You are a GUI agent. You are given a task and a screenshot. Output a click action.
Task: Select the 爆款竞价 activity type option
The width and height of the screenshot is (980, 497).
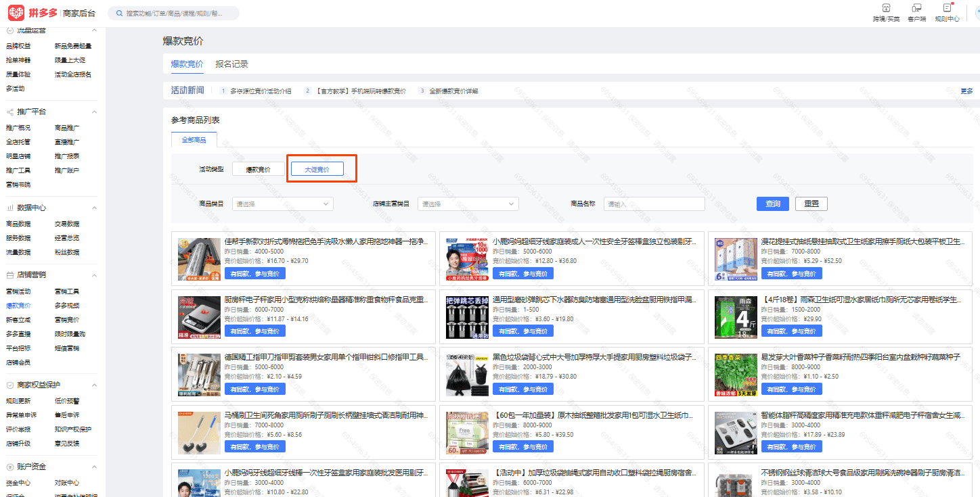[x=258, y=169]
